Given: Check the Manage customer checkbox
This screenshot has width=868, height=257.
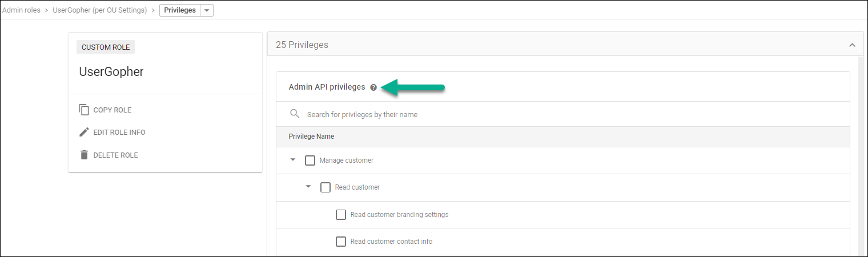Looking at the screenshot, I should tap(310, 160).
